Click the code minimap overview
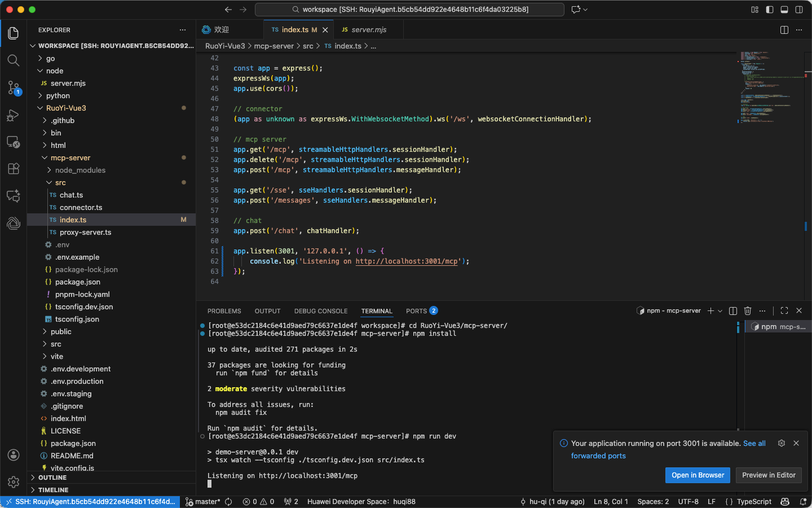The width and height of the screenshot is (812, 508). pos(771,87)
